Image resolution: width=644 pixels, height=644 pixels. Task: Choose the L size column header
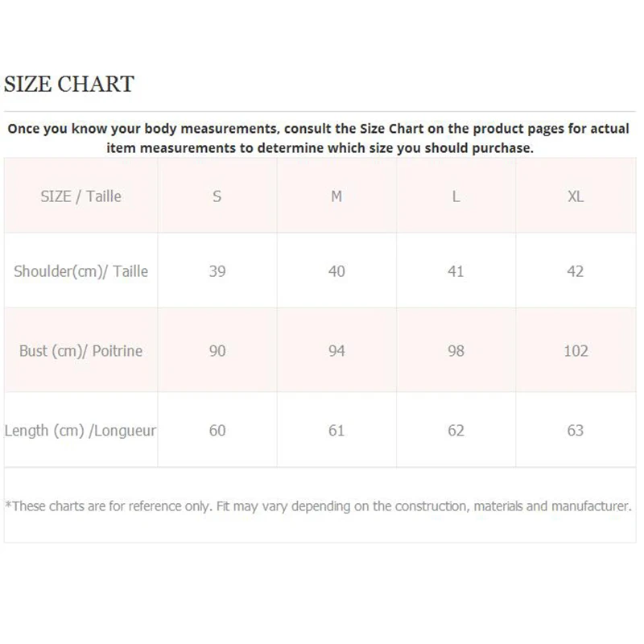pyautogui.click(x=456, y=196)
